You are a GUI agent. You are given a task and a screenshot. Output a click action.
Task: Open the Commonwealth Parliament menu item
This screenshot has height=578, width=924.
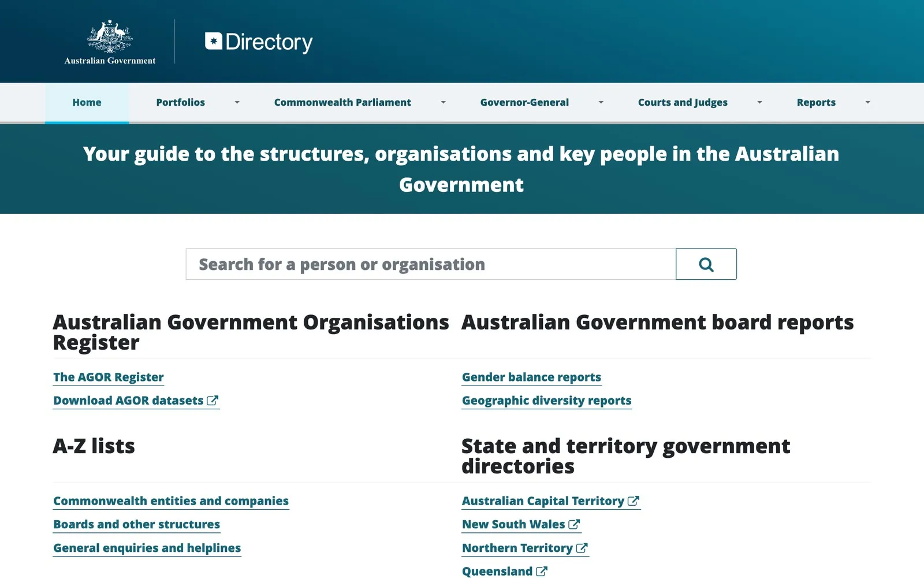pos(342,102)
